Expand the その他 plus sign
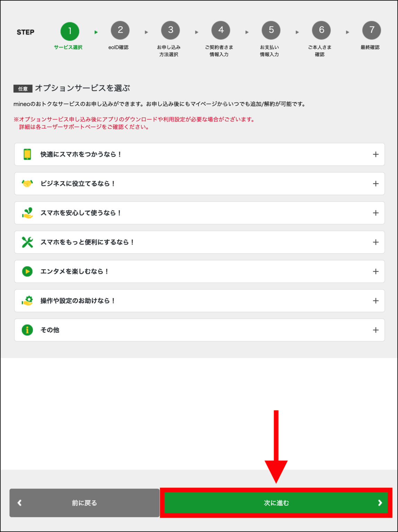Viewport: 398px width, 532px height. tap(375, 330)
